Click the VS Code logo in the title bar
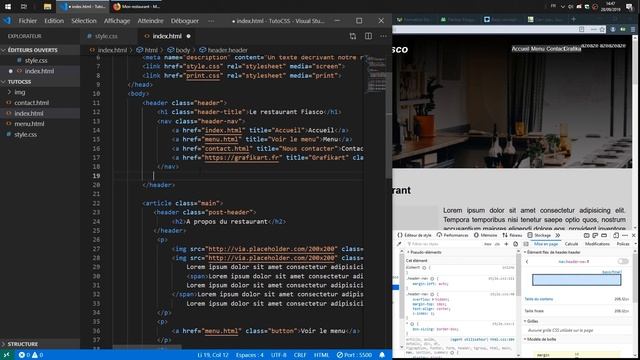 coord(7,21)
